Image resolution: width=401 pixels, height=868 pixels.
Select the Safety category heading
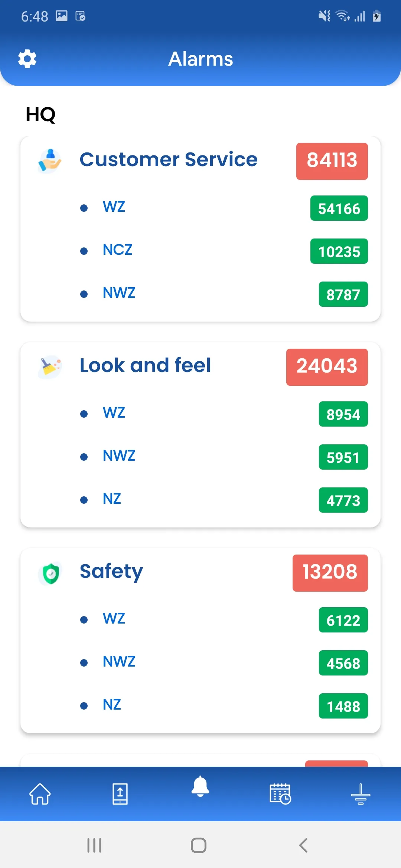(x=111, y=572)
